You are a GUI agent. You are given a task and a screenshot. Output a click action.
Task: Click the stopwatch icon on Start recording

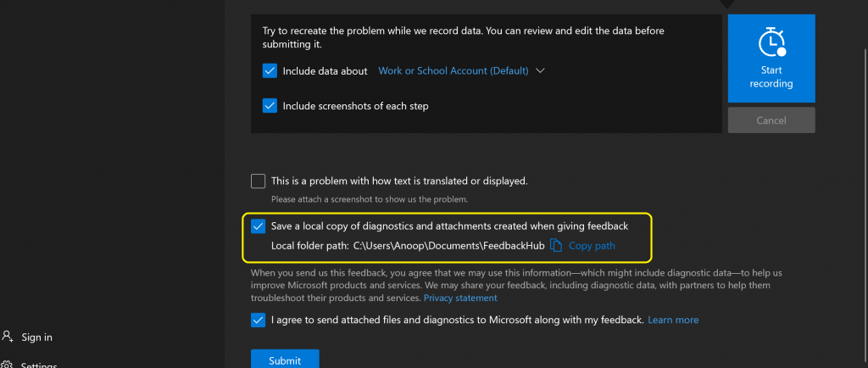[x=771, y=43]
